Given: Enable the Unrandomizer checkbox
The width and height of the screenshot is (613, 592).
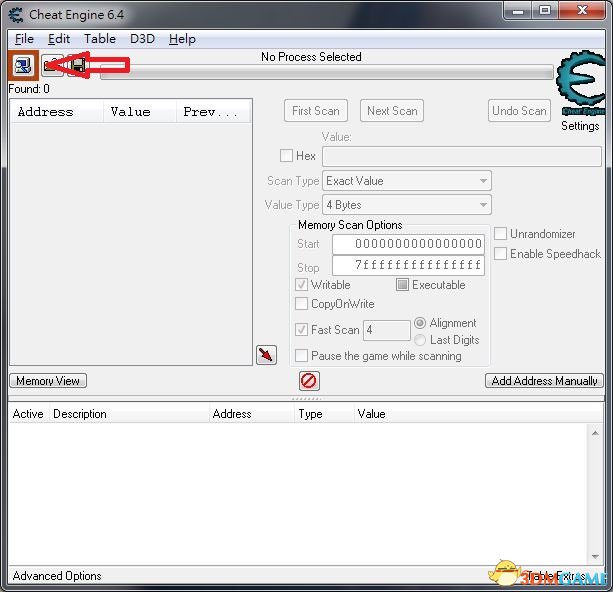Looking at the screenshot, I should point(500,233).
